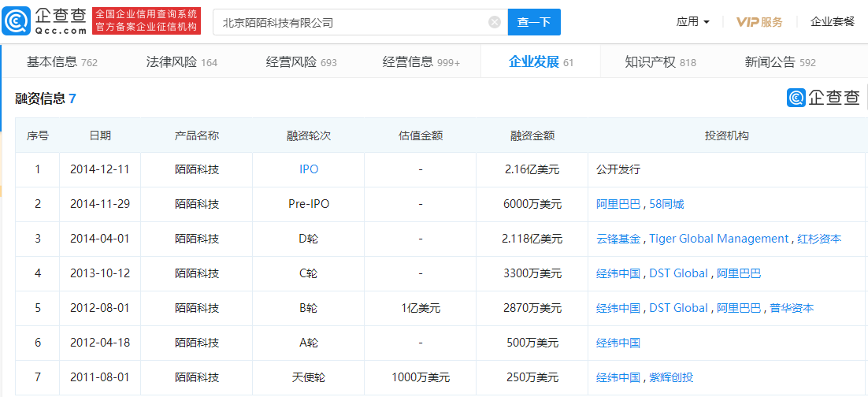Open the VIP服务 page
The image size is (868, 397).
759,22
